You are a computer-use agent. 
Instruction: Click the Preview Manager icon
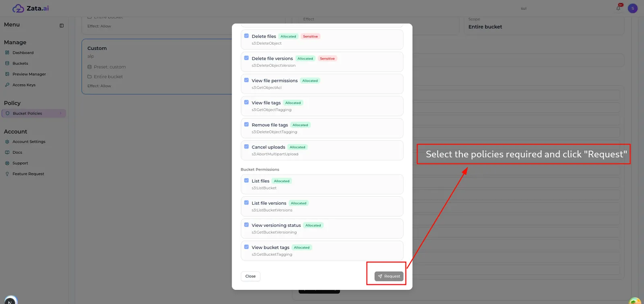point(7,74)
